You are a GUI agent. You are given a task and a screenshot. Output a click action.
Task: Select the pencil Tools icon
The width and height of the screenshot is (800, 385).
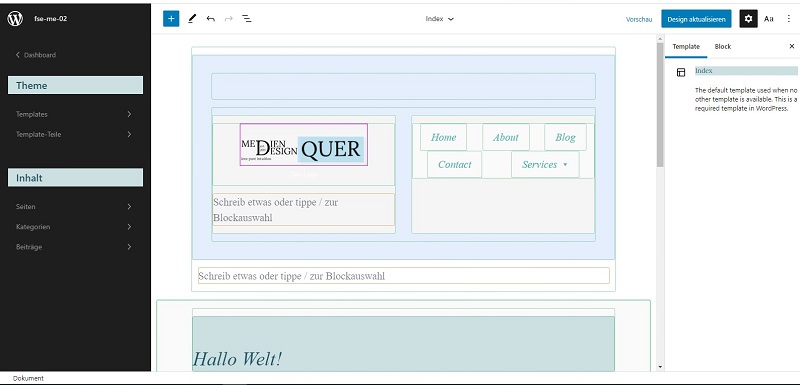point(192,19)
